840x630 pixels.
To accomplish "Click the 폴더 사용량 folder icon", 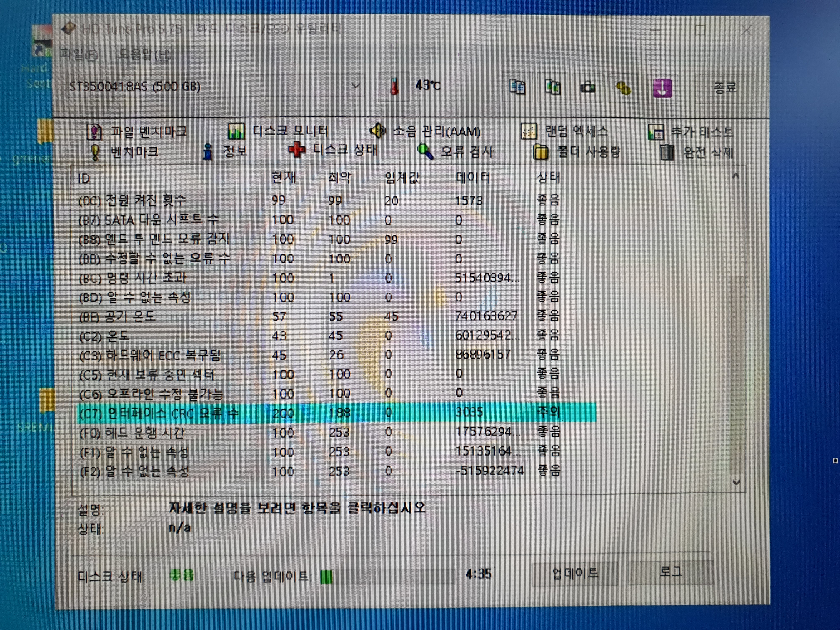I will pos(541,152).
